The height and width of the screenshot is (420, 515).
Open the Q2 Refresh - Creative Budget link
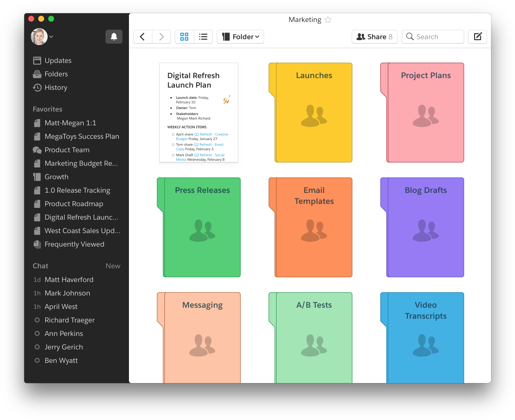(211, 134)
